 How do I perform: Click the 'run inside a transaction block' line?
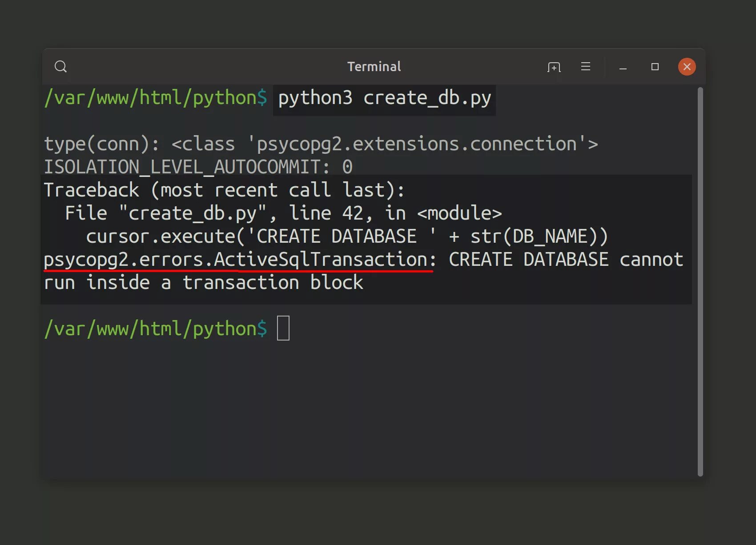(203, 283)
